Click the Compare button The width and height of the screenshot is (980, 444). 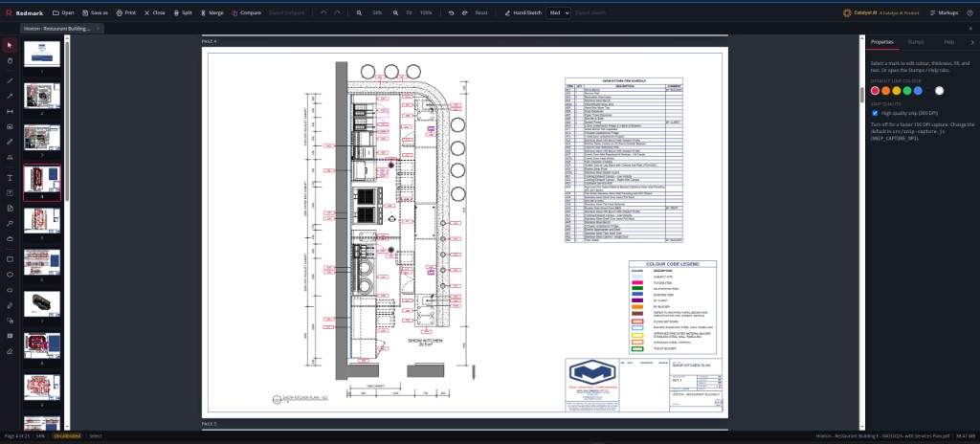coord(246,12)
